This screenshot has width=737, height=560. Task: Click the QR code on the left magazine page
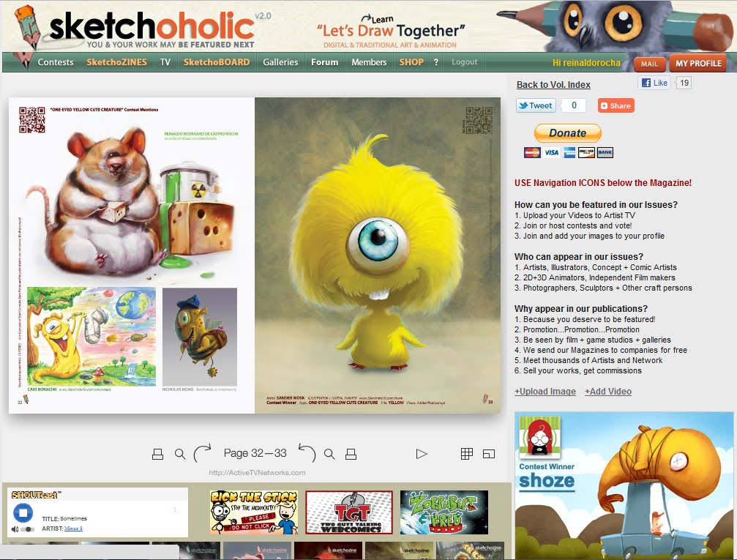click(x=32, y=120)
